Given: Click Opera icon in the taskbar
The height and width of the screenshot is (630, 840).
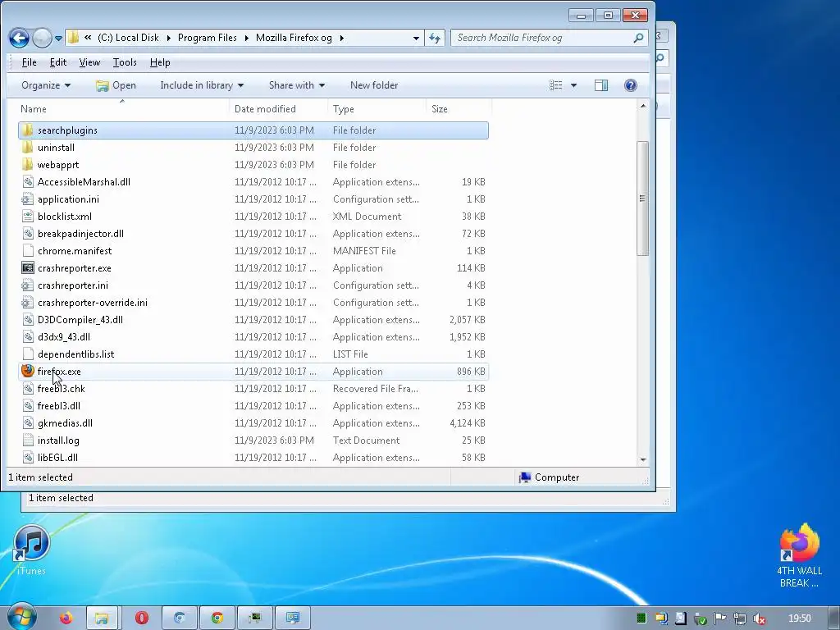Looking at the screenshot, I should tap(142, 619).
